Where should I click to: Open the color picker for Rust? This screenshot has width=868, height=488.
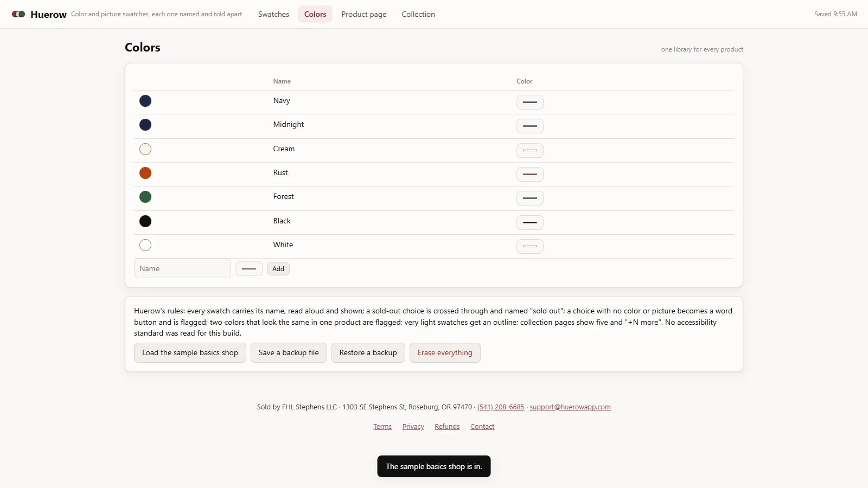pyautogui.click(x=530, y=174)
